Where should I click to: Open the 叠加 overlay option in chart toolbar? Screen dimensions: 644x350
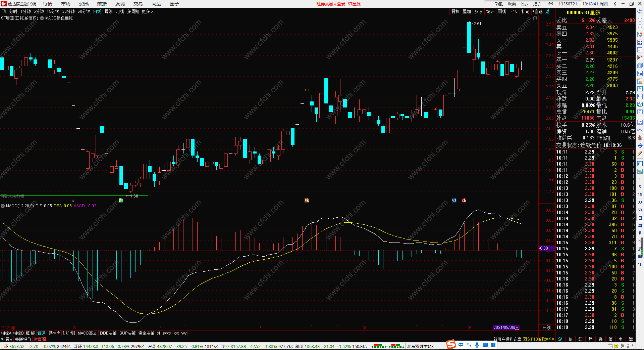click(x=467, y=11)
